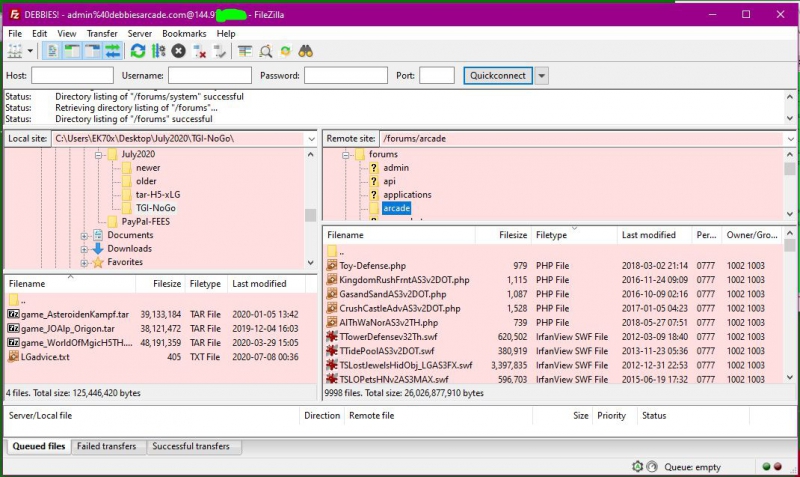Cancel the current operation

pyautogui.click(x=178, y=51)
